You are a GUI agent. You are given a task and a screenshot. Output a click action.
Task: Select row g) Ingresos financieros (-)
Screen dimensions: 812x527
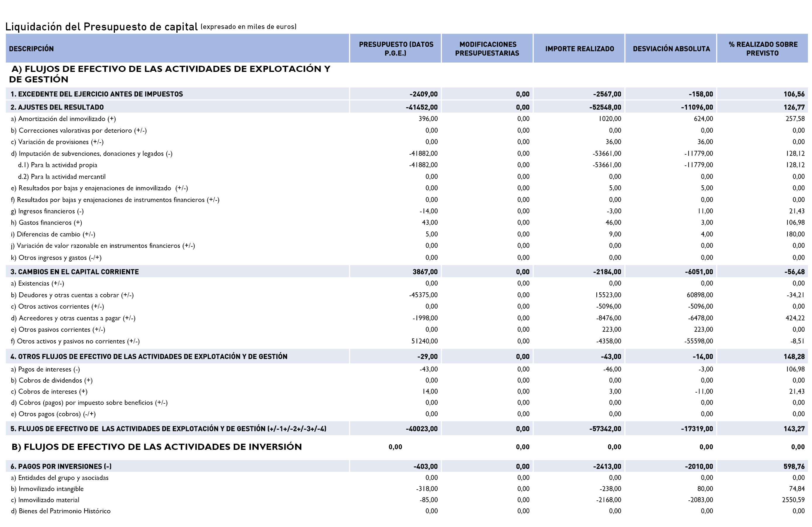(x=407, y=211)
